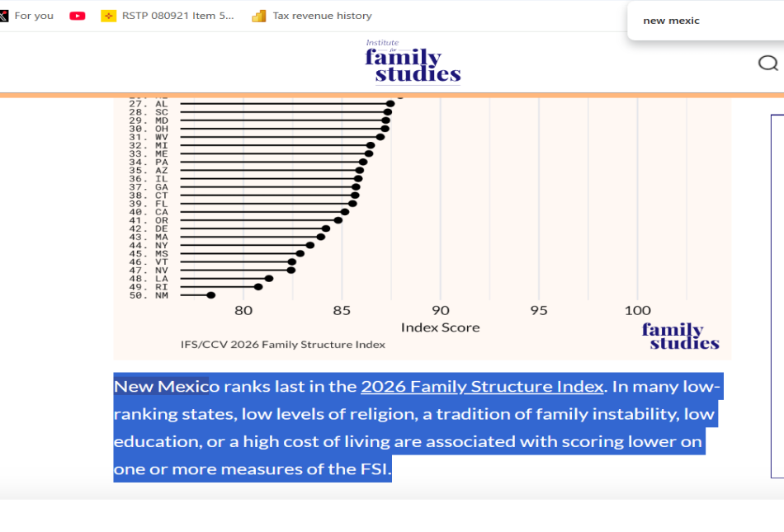Click the highlighted 'New Mexico' text match
784x532 pixels.
coord(161,386)
